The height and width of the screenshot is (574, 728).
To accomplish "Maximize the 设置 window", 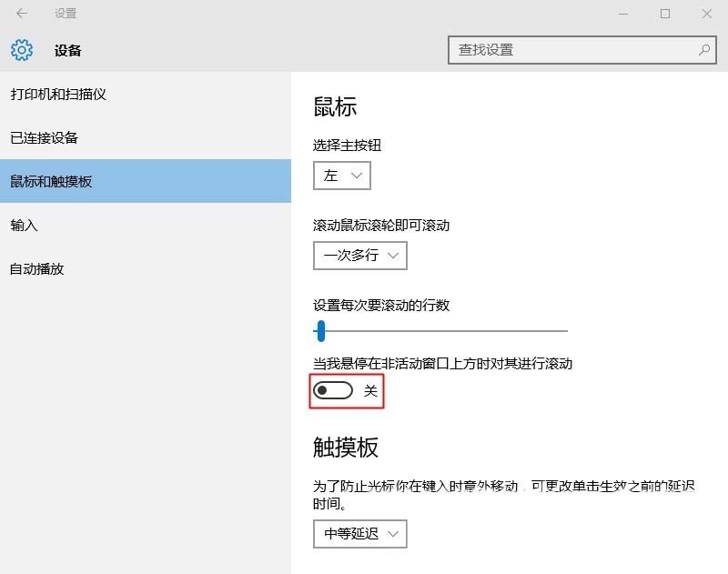I will click(665, 14).
